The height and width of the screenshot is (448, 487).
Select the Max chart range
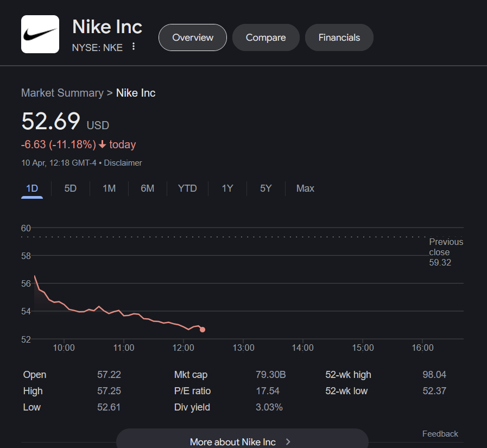(x=305, y=188)
